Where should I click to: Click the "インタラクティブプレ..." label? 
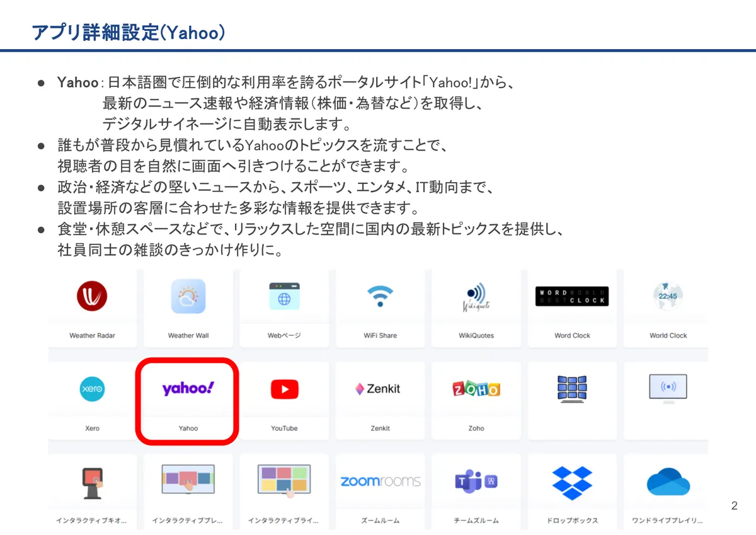pyautogui.click(x=188, y=521)
